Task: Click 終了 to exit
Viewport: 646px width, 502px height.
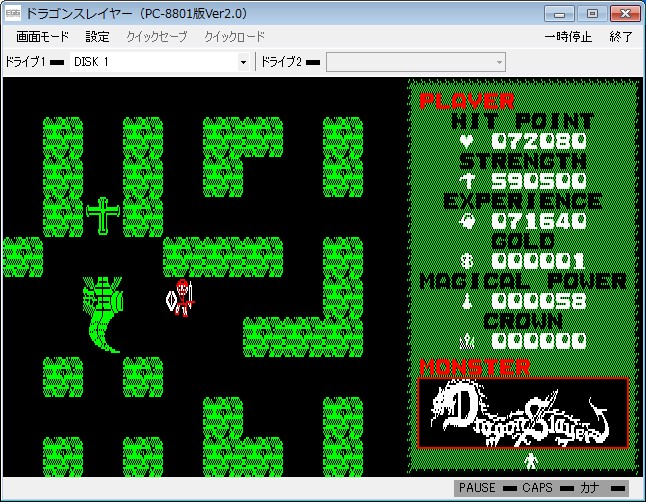Action: 620,37
